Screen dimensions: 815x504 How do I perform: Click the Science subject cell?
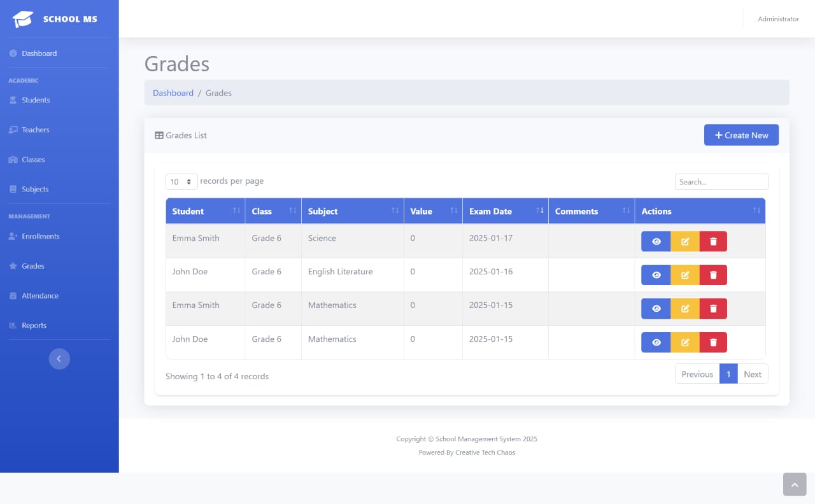[353, 241]
